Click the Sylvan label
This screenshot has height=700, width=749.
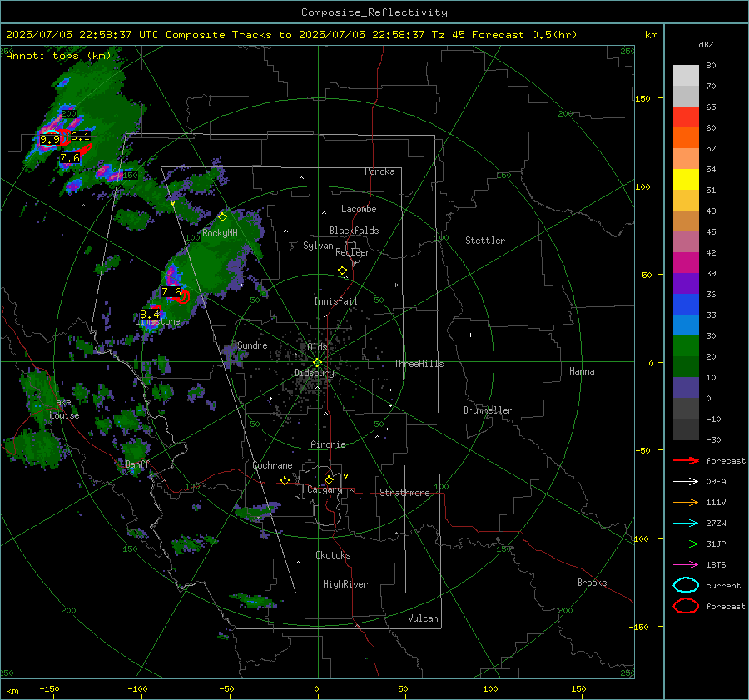click(318, 246)
